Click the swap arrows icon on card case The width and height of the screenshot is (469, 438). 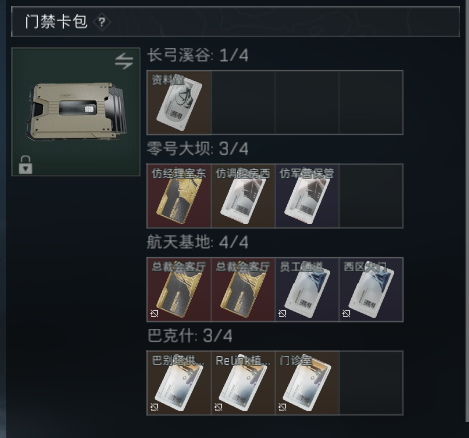click(124, 61)
